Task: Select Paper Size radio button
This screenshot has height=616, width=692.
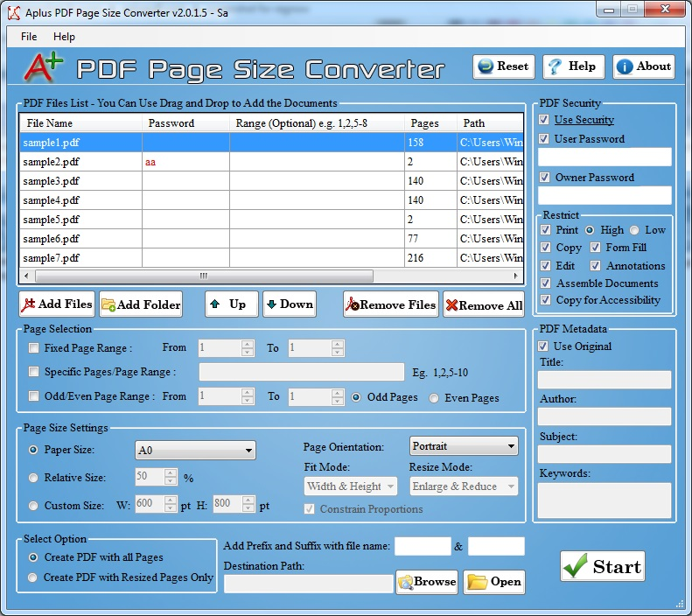Action: (x=33, y=450)
